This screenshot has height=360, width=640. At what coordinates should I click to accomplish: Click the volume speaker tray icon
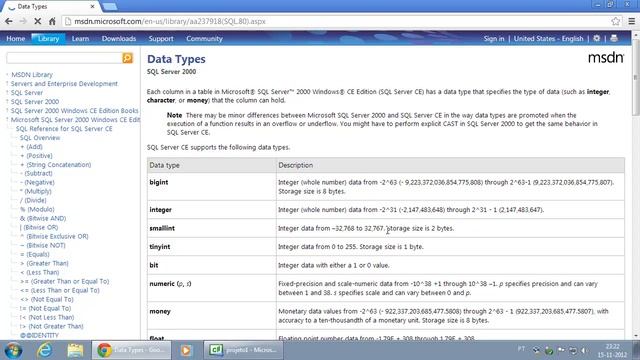[x=584, y=350]
